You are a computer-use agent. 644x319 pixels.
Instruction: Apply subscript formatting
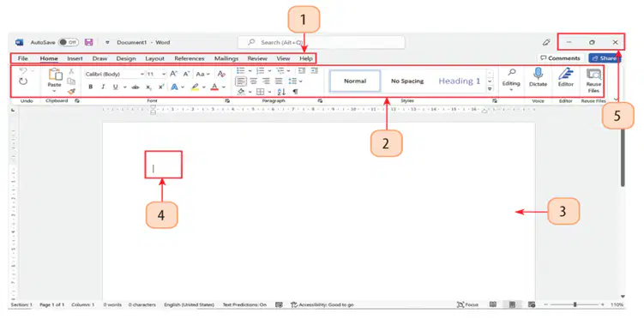click(x=148, y=87)
